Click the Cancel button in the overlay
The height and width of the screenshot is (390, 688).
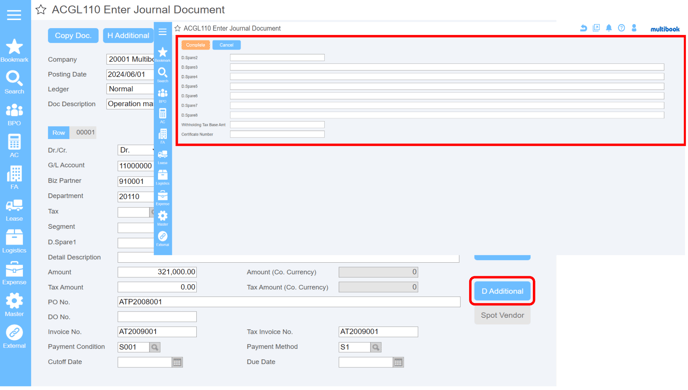226,45
